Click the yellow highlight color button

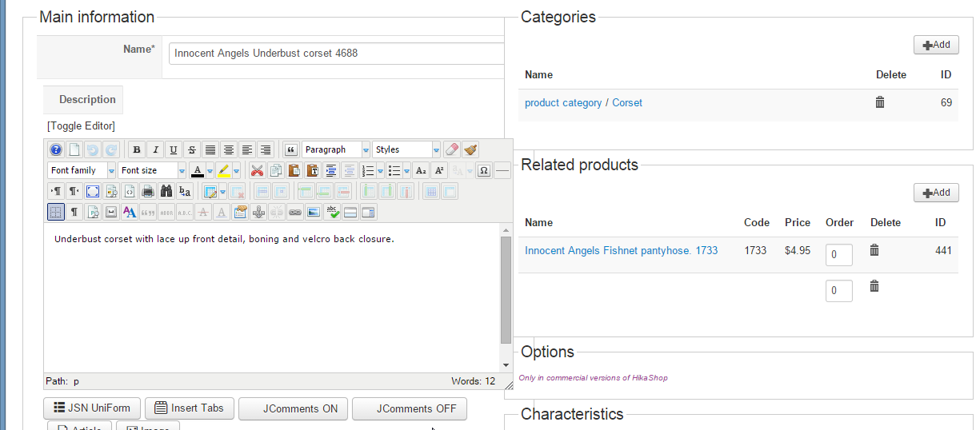click(x=224, y=170)
